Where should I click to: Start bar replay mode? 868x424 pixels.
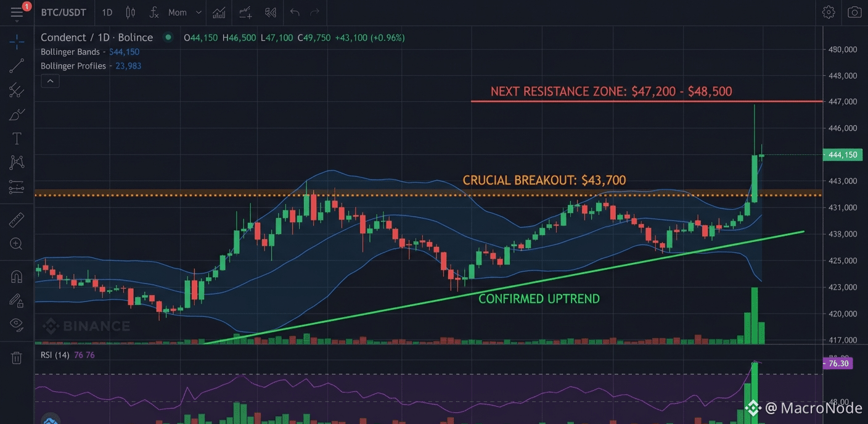coord(270,12)
